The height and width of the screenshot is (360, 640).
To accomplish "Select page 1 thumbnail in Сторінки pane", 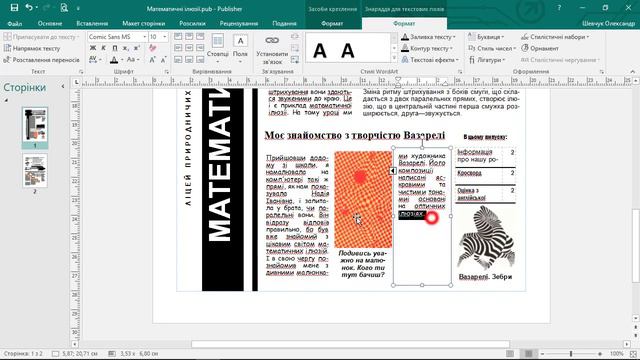I will click(x=35, y=125).
